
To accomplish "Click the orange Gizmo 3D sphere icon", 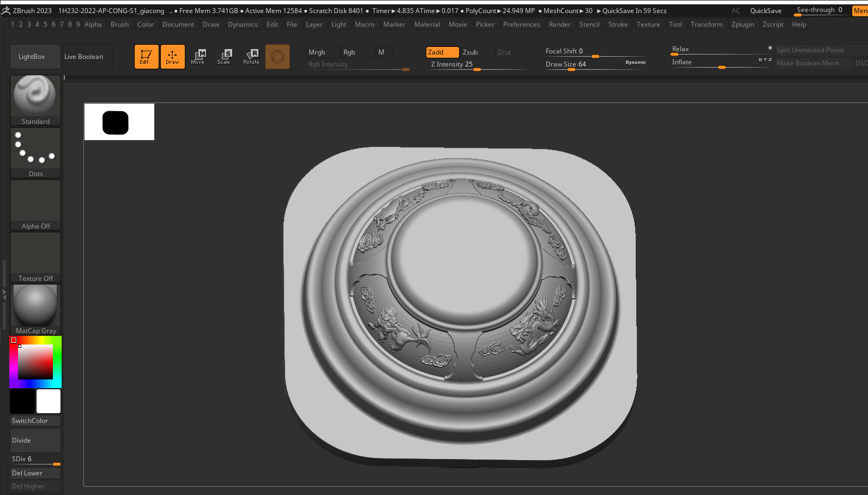I will click(x=278, y=57).
